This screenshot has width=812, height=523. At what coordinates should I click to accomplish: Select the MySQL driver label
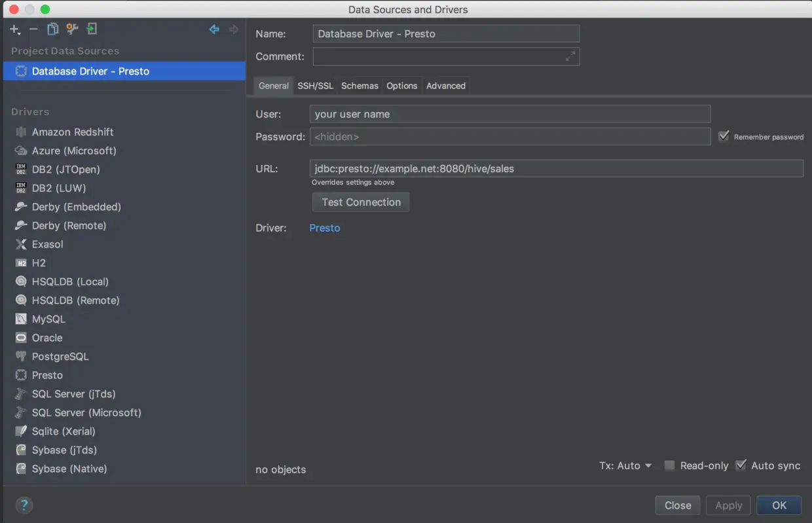[48, 319]
